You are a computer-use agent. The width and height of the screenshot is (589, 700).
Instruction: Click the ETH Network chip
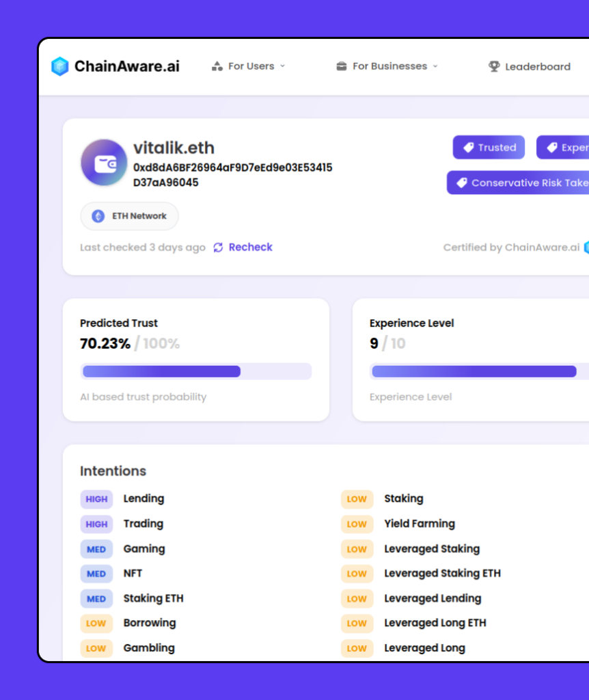(129, 216)
